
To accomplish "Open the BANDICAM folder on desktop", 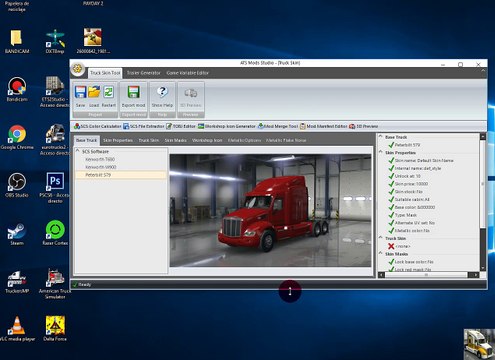I will (x=17, y=41).
